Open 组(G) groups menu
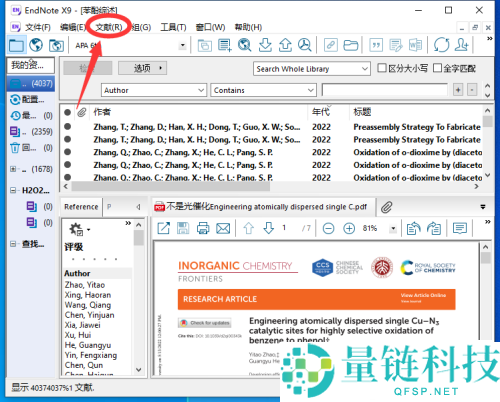Viewport: 500px width, 402px height. [x=141, y=27]
